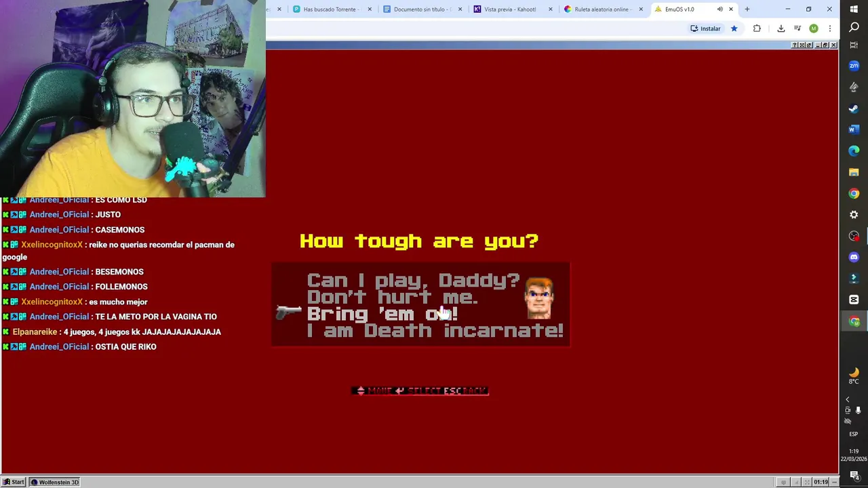The image size is (868, 488).
Task: Click Wolfenstein 3D taskbar button in EmuOS
Action: pyautogui.click(x=55, y=482)
